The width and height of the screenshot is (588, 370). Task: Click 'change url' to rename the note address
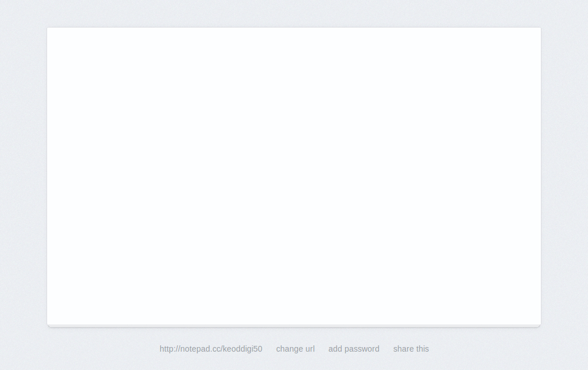point(295,349)
